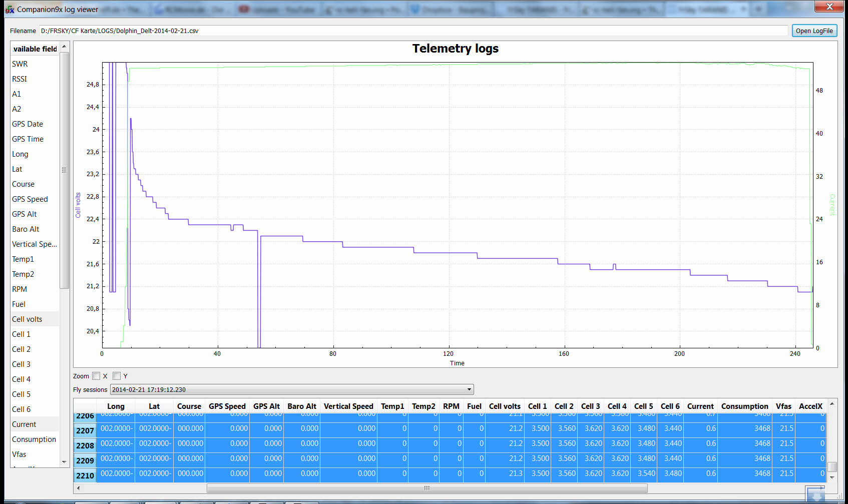Viewport: 848px width, 504px height.
Task: Open the Fly sessions dropdown
Action: pos(469,390)
